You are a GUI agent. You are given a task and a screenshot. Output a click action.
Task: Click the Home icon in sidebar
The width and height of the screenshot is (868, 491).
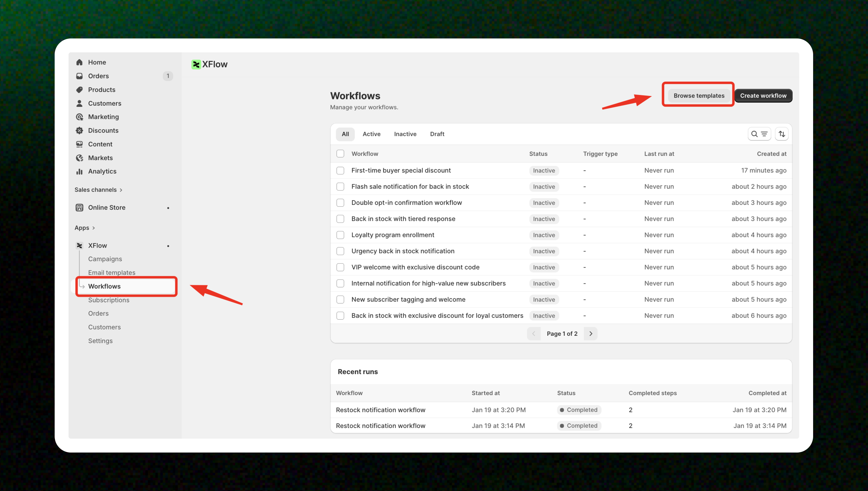79,62
